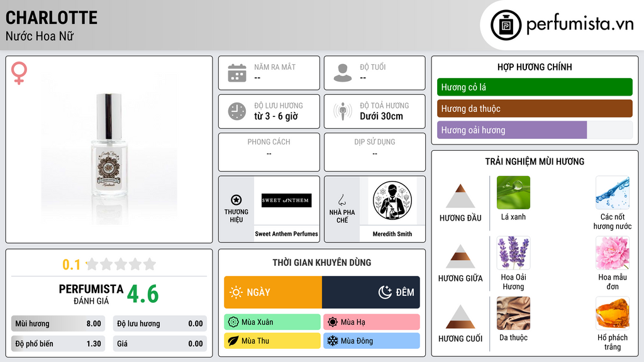The image size is (644, 362).
Task: Click the Hương đầu pyramid icon
Action: coord(460,196)
